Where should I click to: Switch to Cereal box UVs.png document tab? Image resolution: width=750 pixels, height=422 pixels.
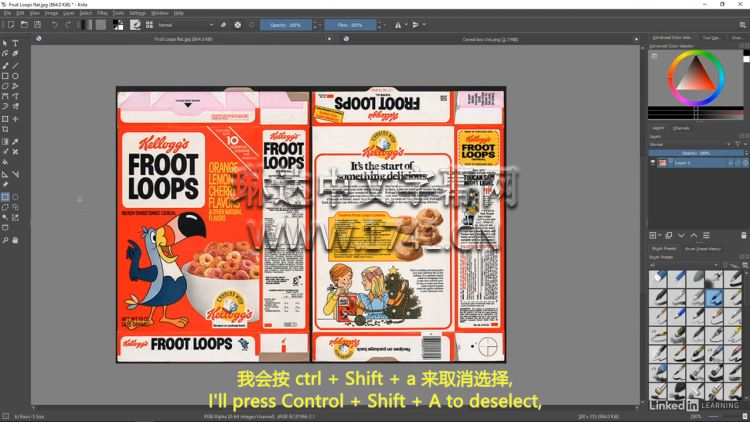(x=490, y=39)
